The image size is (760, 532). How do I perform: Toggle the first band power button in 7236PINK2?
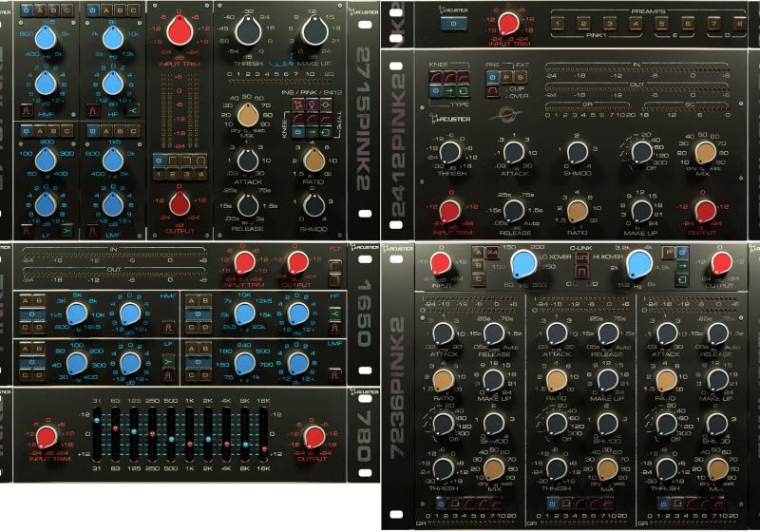(x=441, y=503)
